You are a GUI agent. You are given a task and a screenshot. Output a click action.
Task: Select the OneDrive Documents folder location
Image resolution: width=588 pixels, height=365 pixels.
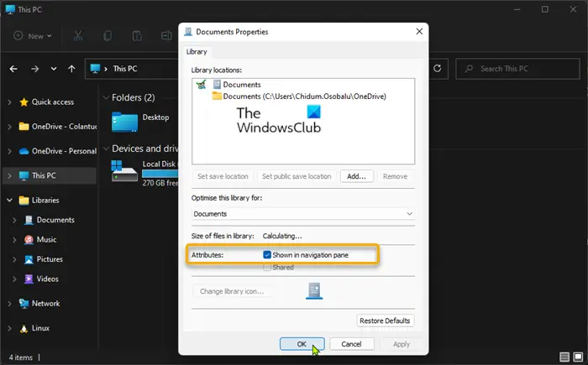(x=299, y=96)
